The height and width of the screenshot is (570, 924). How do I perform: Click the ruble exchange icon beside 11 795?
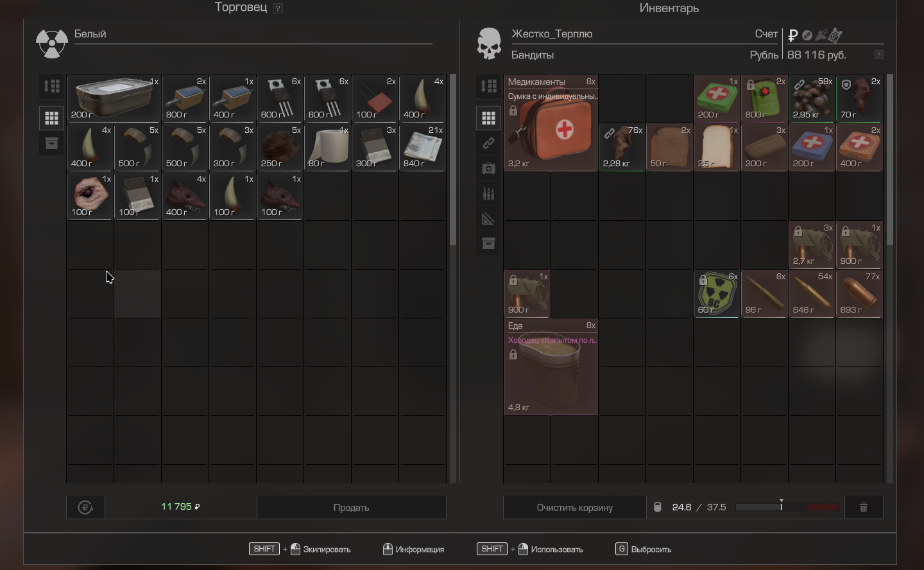coord(85,507)
